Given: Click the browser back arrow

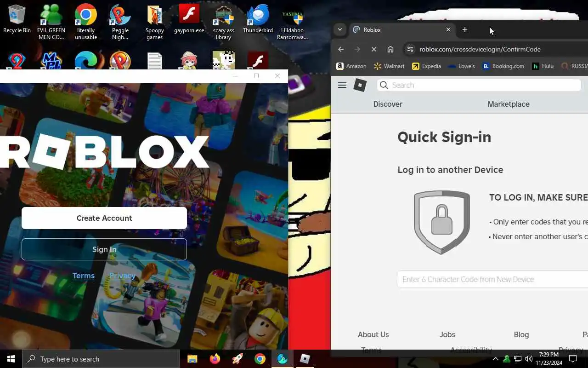Looking at the screenshot, I should tap(341, 49).
